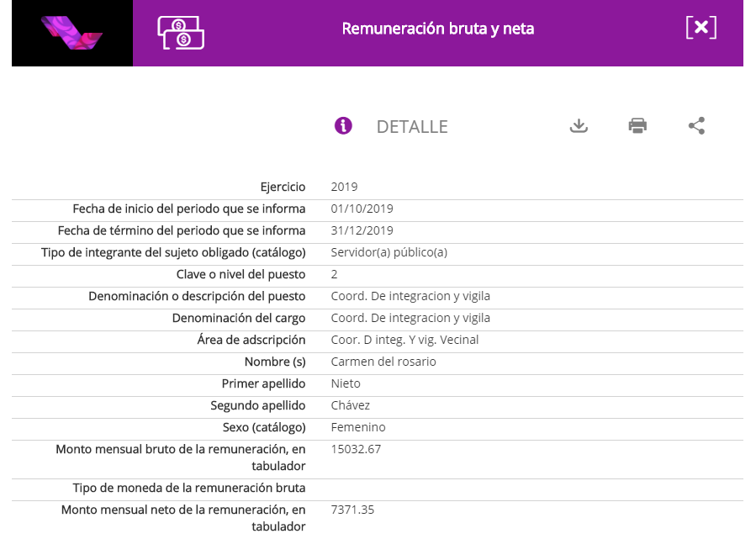Close the Remuneración bruta y neta panel
This screenshot has height=539, width=756.
pyautogui.click(x=701, y=27)
